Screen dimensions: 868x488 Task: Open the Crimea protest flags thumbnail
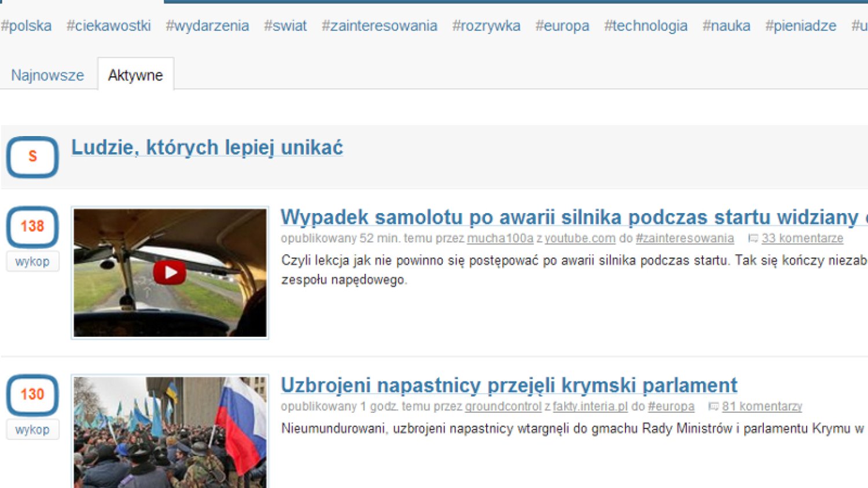click(x=170, y=432)
